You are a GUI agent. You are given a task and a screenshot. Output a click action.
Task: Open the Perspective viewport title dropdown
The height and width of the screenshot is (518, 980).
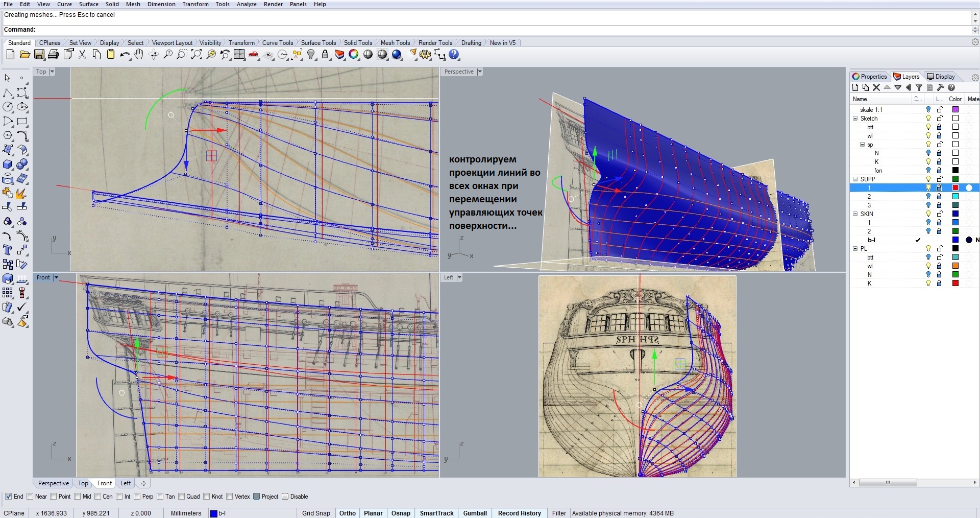[480, 72]
